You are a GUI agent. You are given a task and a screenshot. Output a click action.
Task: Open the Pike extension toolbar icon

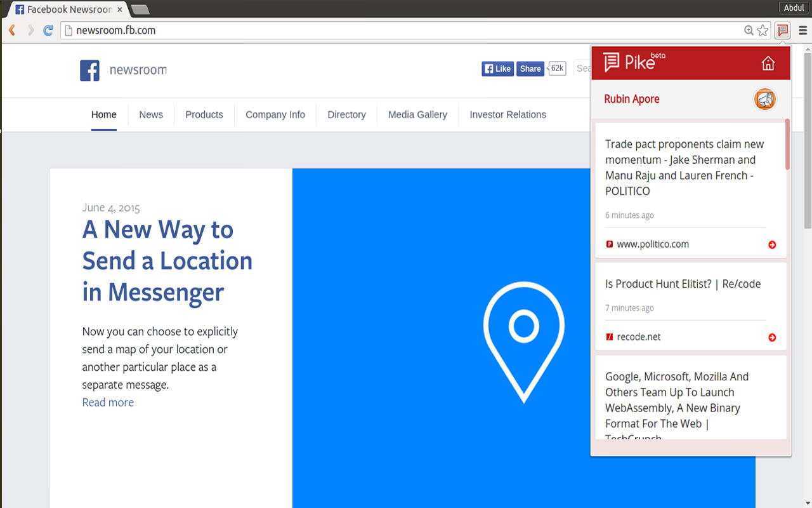pyautogui.click(x=783, y=30)
